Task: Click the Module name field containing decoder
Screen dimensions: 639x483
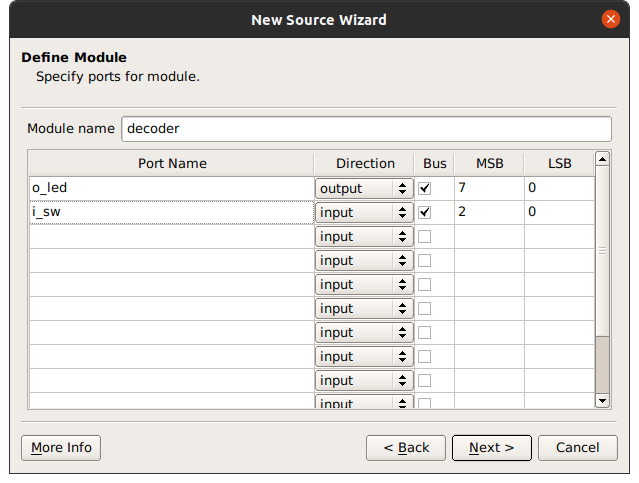Action: point(366,129)
